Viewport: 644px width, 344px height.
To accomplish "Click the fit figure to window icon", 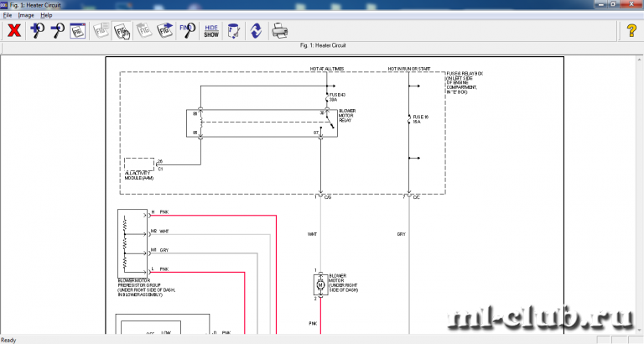I will point(79,31).
